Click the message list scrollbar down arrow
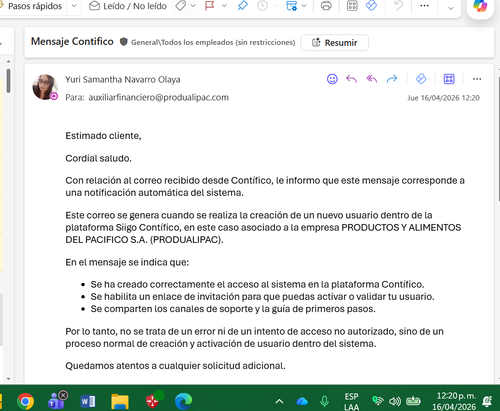Image resolution: width=500 pixels, height=411 pixels. [x=8, y=379]
